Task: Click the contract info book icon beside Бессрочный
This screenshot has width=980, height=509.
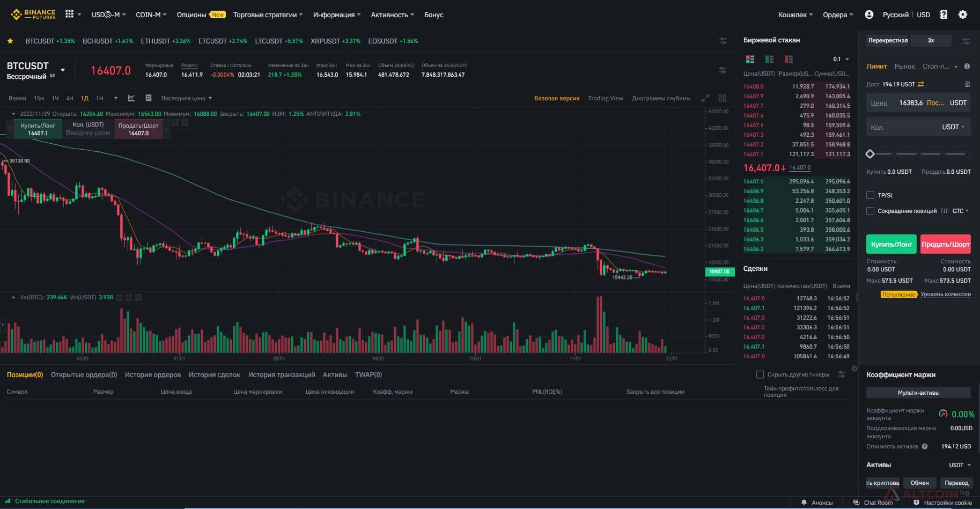Action: tap(53, 76)
